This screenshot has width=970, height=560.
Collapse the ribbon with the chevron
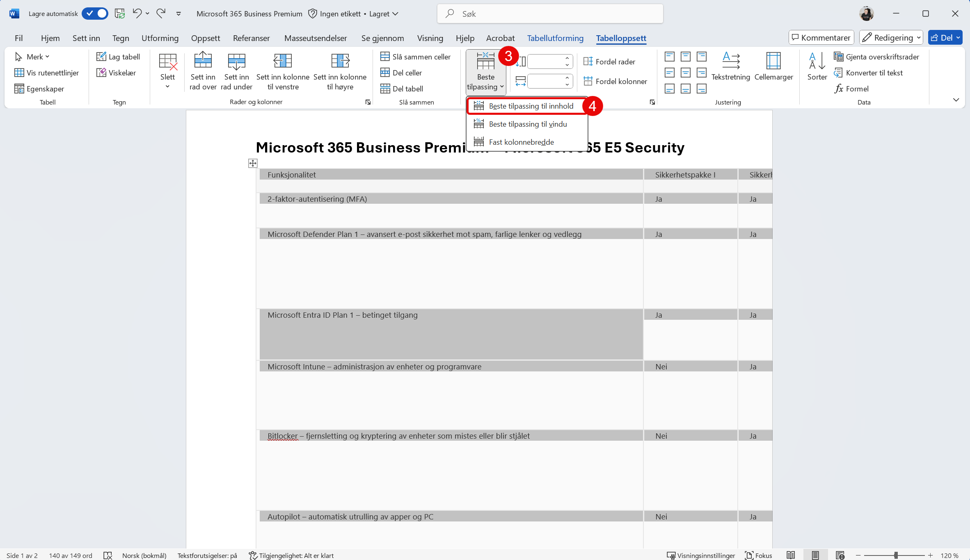[956, 100]
